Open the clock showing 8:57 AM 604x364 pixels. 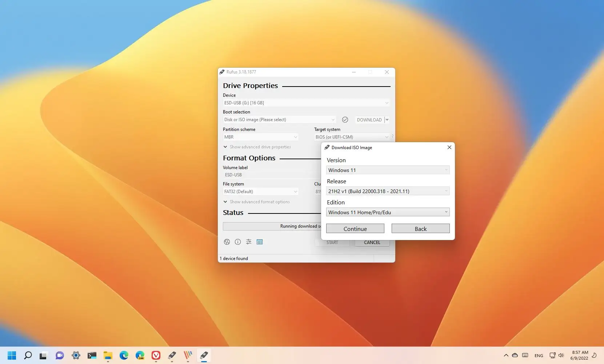click(580, 355)
